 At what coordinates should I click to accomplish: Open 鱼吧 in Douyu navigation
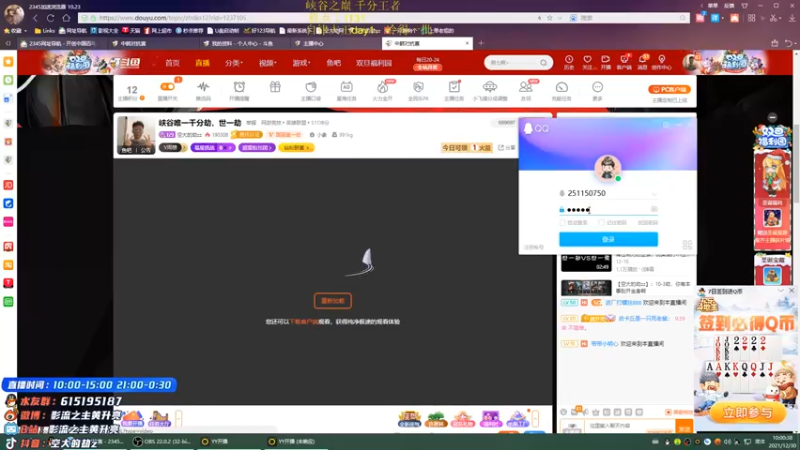334,63
